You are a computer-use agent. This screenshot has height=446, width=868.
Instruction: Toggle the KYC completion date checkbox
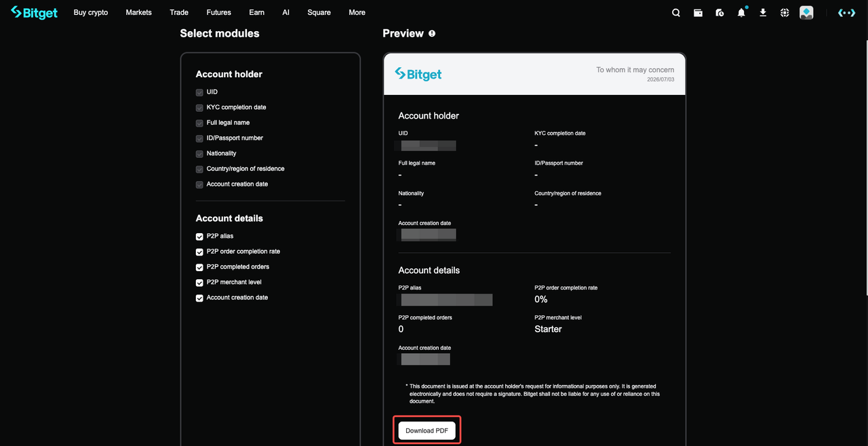(x=199, y=108)
